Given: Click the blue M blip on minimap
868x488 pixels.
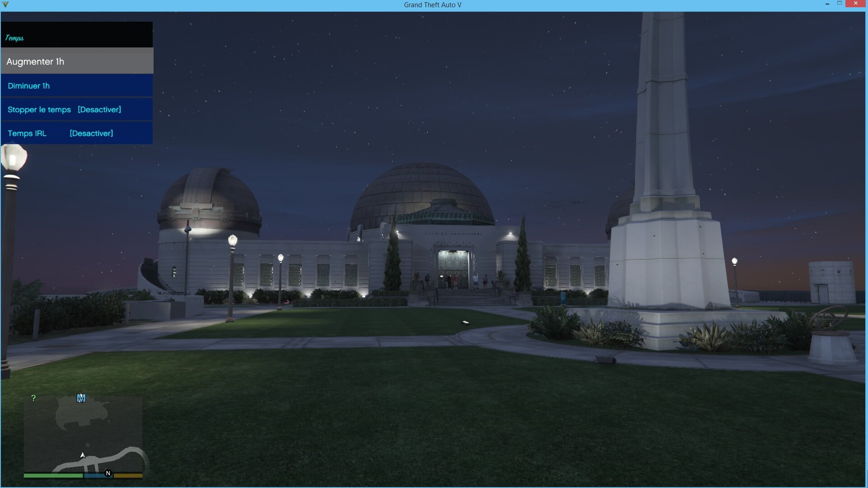Looking at the screenshot, I should (x=81, y=398).
